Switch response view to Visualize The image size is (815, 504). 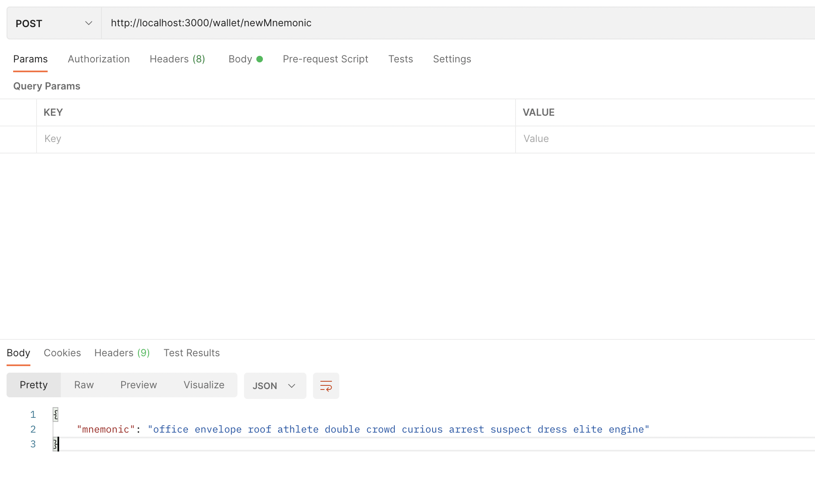click(204, 385)
